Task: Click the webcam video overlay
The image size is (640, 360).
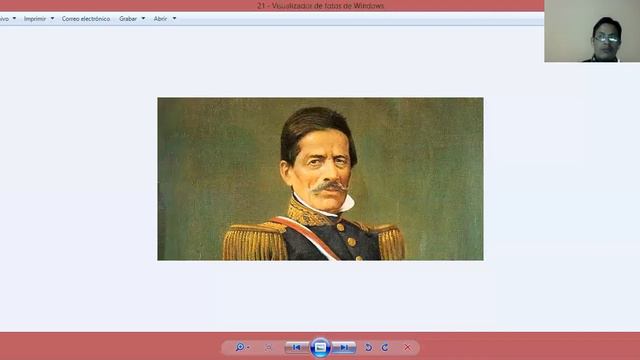Action: [592, 31]
